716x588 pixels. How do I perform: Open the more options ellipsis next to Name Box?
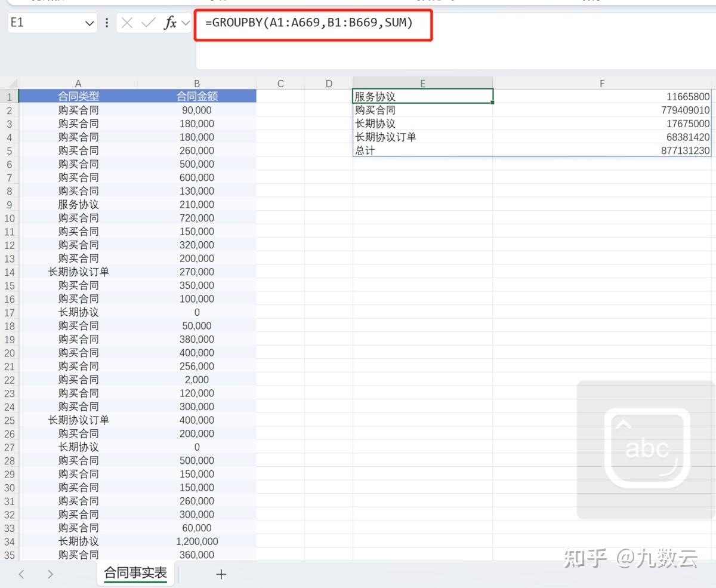tap(106, 23)
